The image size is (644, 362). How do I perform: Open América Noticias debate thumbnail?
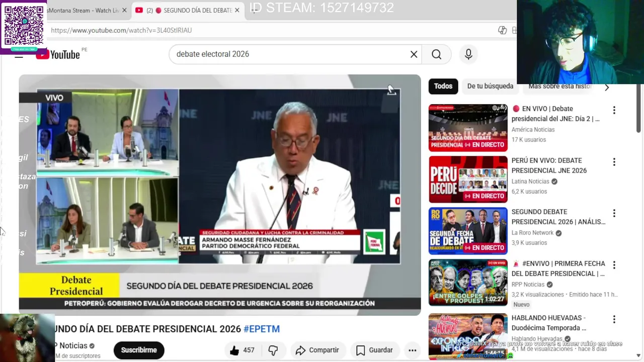pos(468,128)
